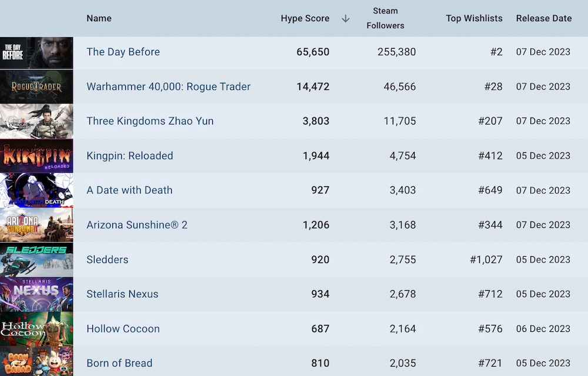This screenshot has height=376, width=588.
Task: Open Warhammer 40,000: Rogue Trader link
Action: [168, 86]
